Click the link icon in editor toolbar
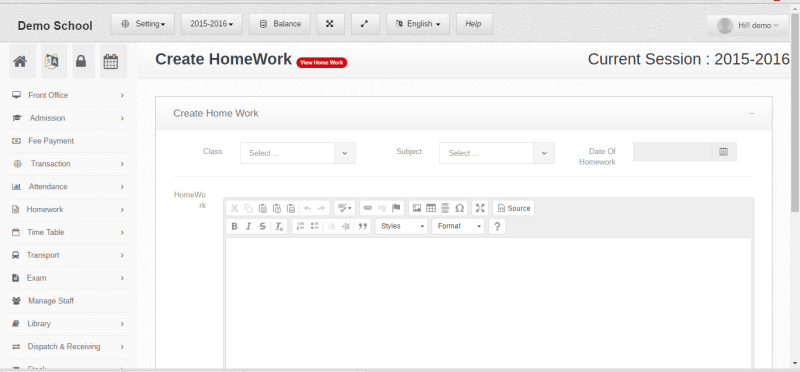The width and height of the screenshot is (800, 372). click(x=367, y=208)
